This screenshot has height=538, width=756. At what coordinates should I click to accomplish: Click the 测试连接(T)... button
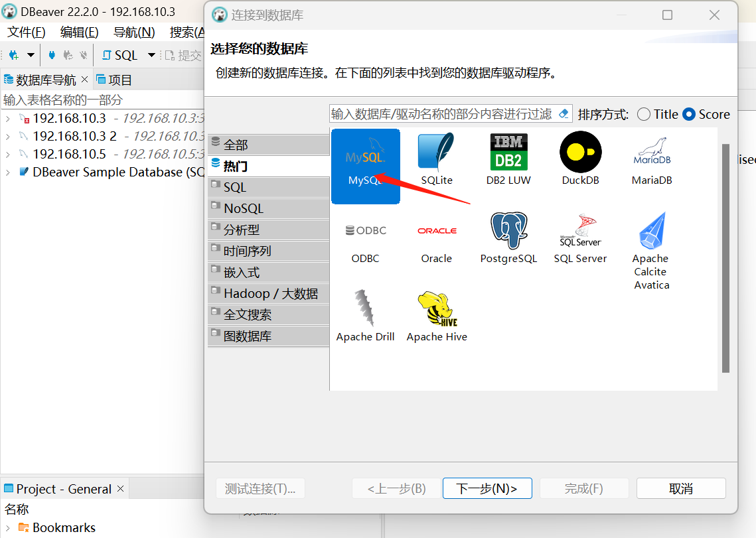coord(260,488)
